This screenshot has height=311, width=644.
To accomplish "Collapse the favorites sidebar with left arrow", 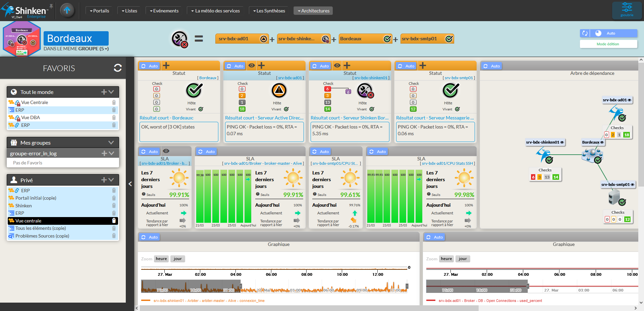I will tap(130, 184).
